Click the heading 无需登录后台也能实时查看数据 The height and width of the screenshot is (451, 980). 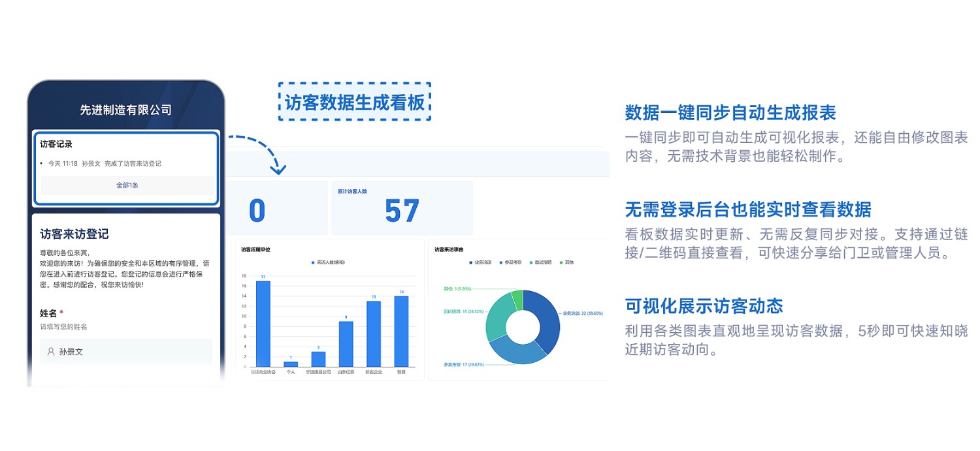[x=748, y=210]
